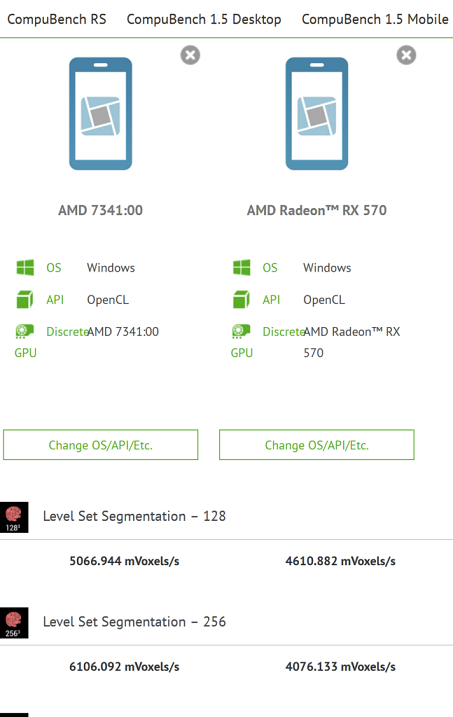
Task: Remove the AMD 7341:00 device with X icon
Action: tap(190, 55)
